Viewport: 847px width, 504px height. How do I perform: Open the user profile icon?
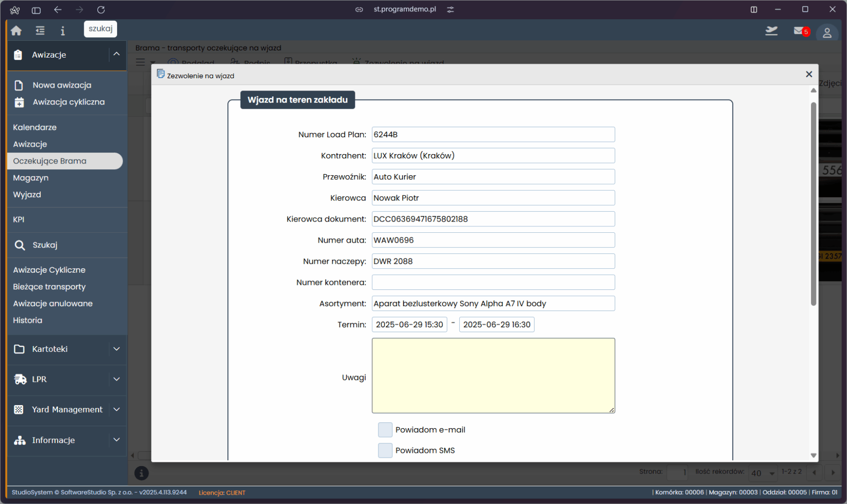click(827, 33)
